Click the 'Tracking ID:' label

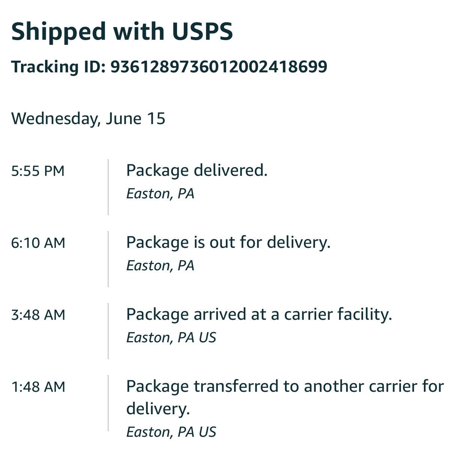pyautogui.click(x=59, y=67)
